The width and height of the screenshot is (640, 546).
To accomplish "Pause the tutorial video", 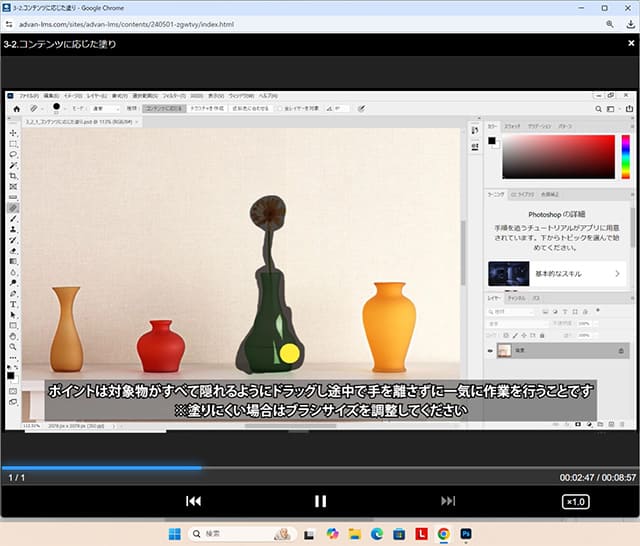I will click(320, 501).
